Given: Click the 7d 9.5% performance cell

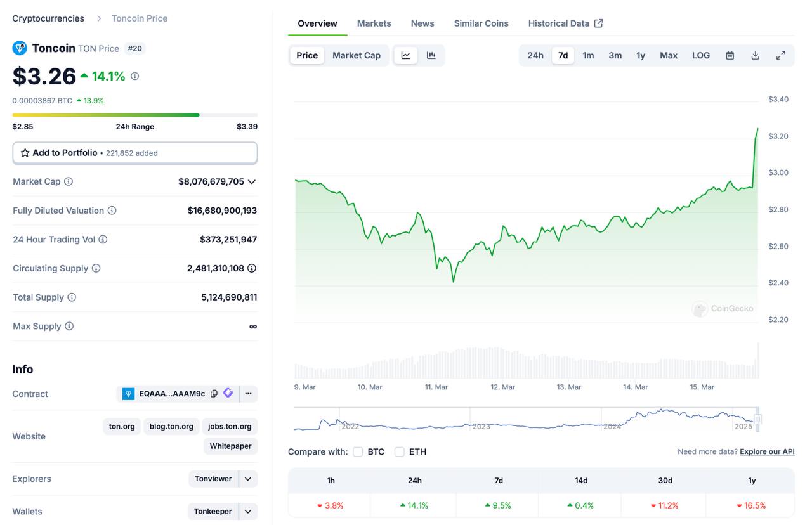Looking at the screenshot, I should tap(499, 505).
